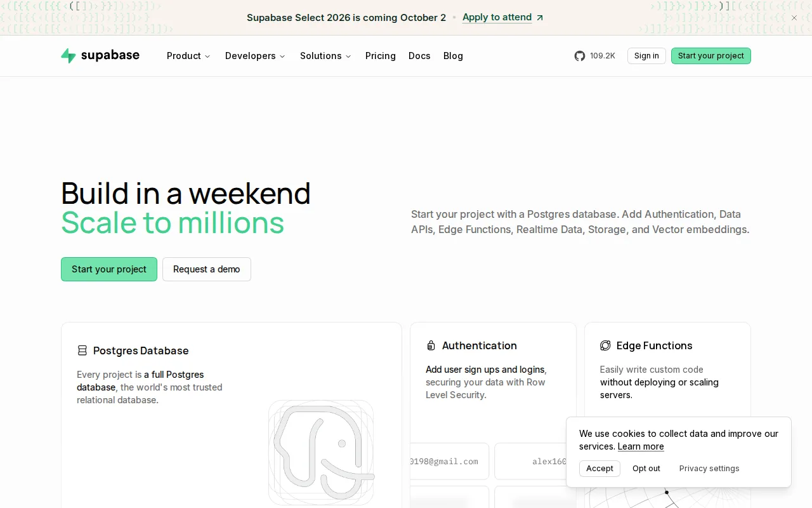Click the supabase wordmark text

point(110,55)
